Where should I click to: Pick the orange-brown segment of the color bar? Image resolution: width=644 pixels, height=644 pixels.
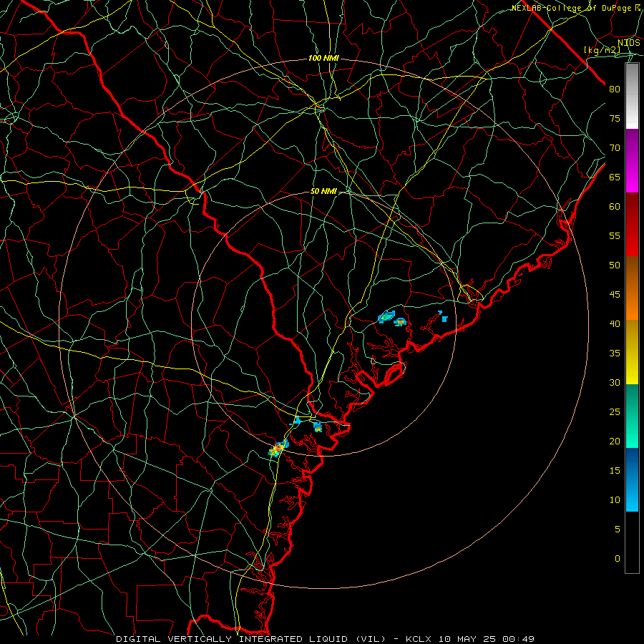[632, 288]
